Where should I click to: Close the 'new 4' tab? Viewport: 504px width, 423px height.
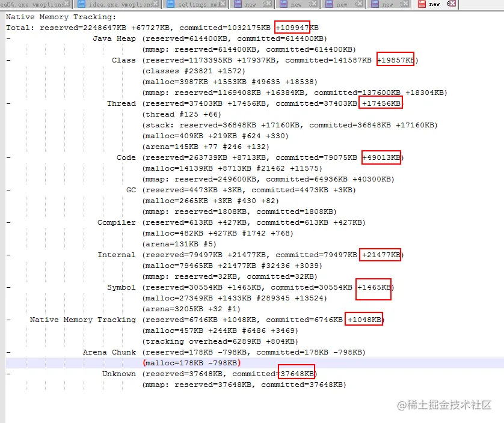(360, 4)
